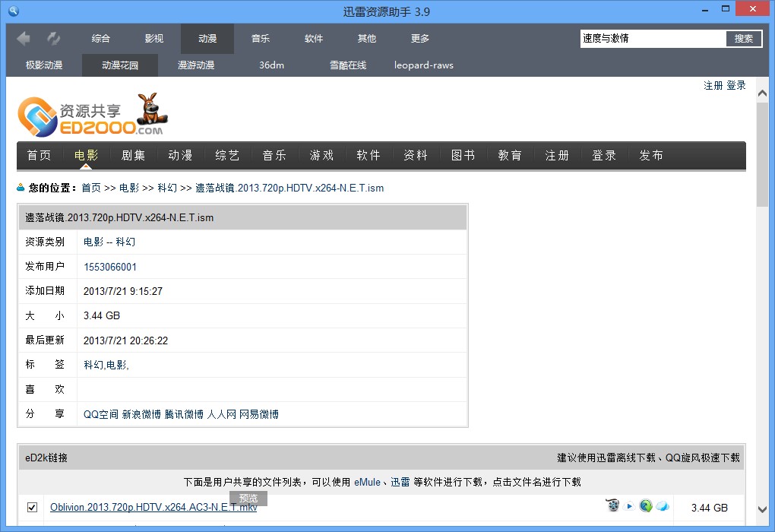
Task: Click the app magnifier icon in title bar
Action: 14,11
